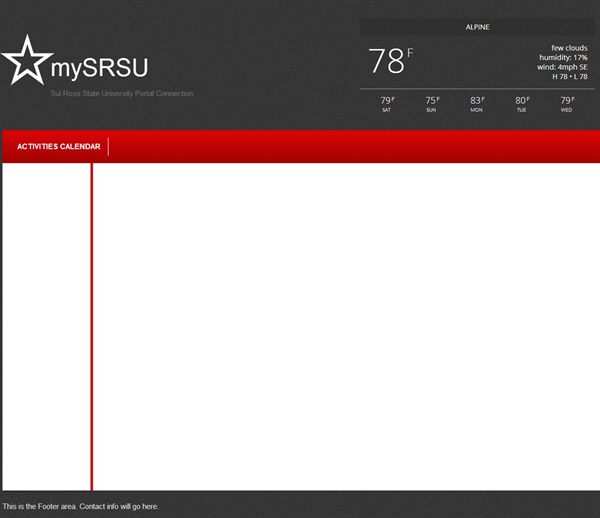Click the star logo icon
The height and width of the screenshot is (518, 600).
pyautogui.click(x=27, y=60)
